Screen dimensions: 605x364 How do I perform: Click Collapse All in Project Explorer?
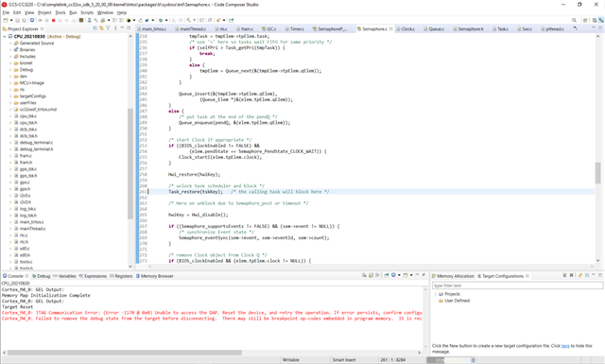(x=95, y=28)
